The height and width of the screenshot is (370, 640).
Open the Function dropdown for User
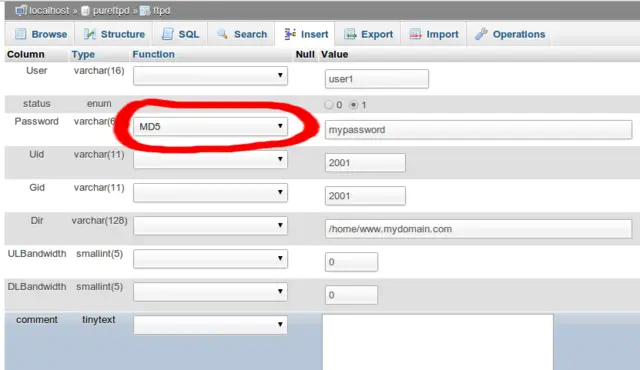pyautogui.click(x=210, y=75)
